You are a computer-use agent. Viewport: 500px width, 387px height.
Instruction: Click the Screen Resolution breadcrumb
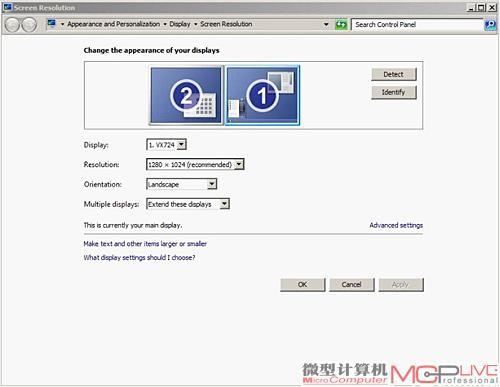pyautogui.click(x=226, y=24)
